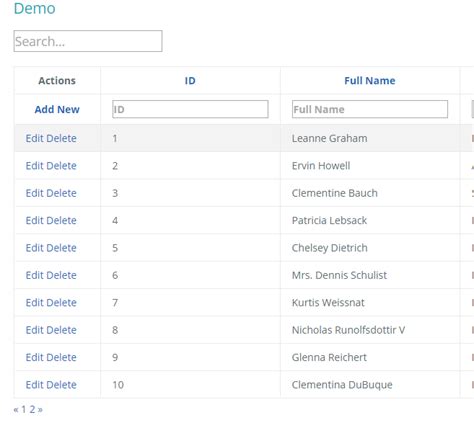
Task: Select the name Patricia Lebsack
Action: pyautogui.click(x=329, y=220)
